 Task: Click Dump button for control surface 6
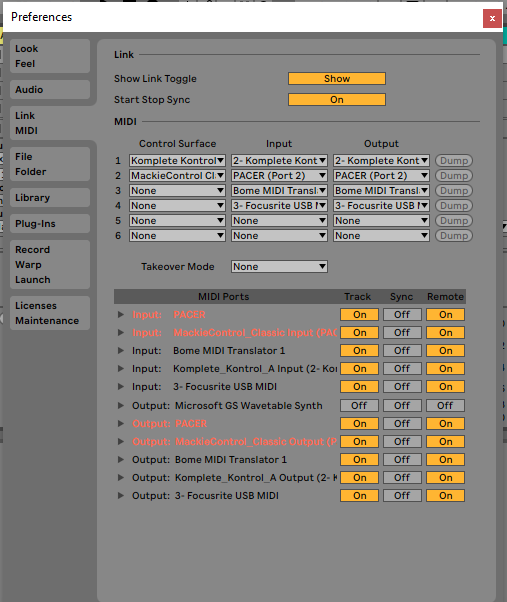tap(454, 235)
